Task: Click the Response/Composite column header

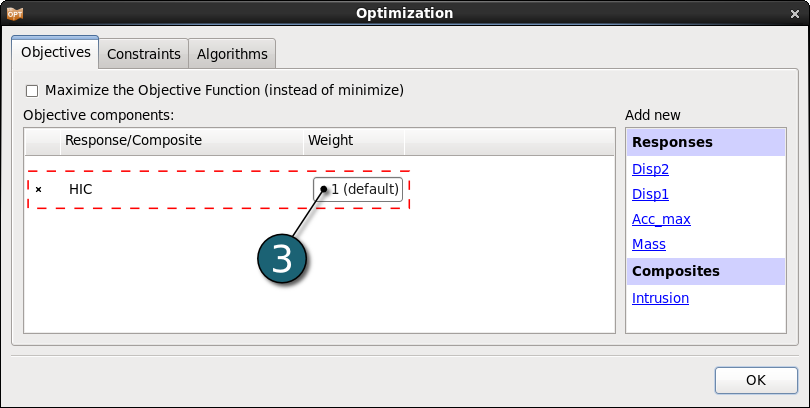Action: click(182, 140)
